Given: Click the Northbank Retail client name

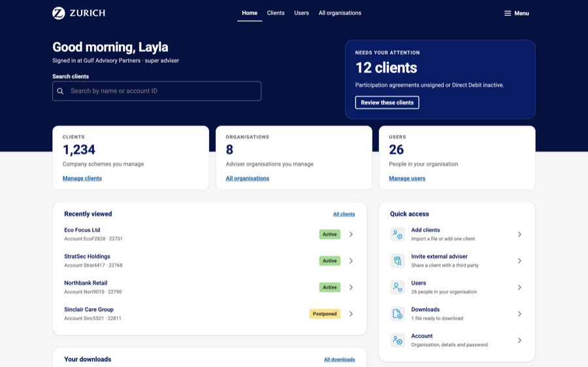Looking at the screenshot, I should [x=86, y=283].
